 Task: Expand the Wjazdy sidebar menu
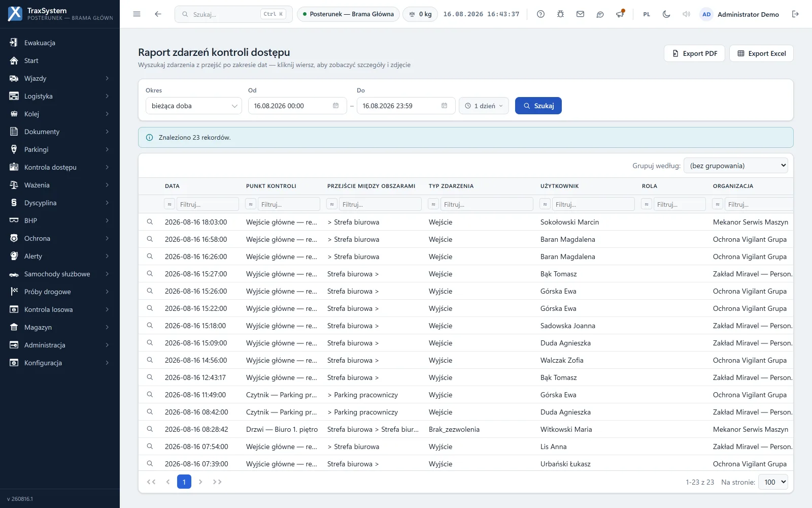(x=60, y=78)
